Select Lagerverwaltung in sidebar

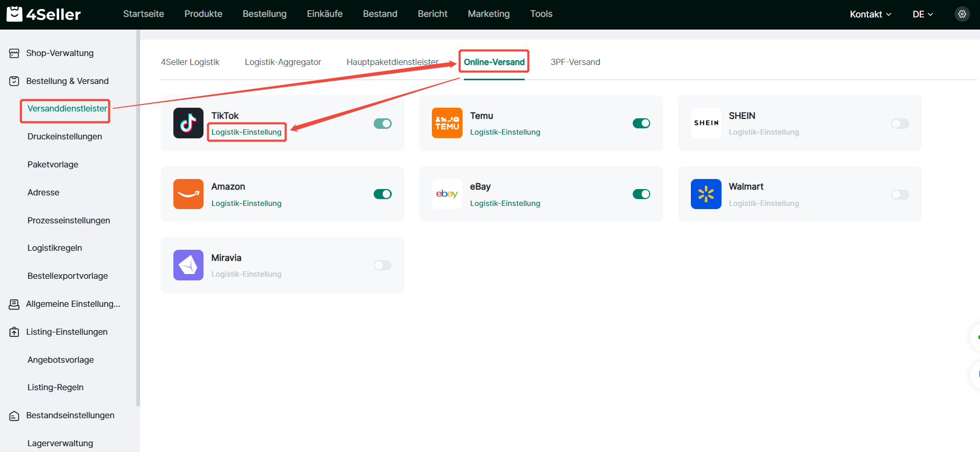[x=60, y=444]
